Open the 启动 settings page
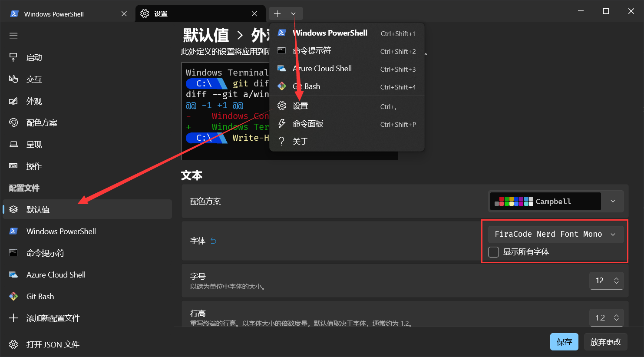The height and width of the screenshot is (357, 644). click(87, 57)
